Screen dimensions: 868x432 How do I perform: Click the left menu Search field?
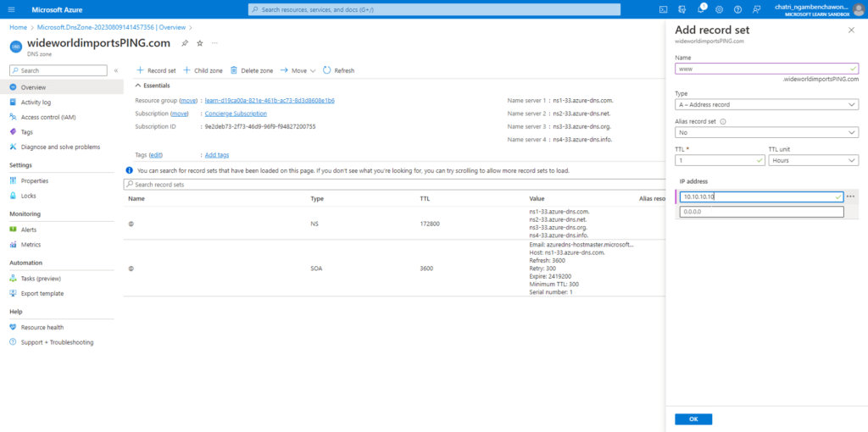coord(58,71)
